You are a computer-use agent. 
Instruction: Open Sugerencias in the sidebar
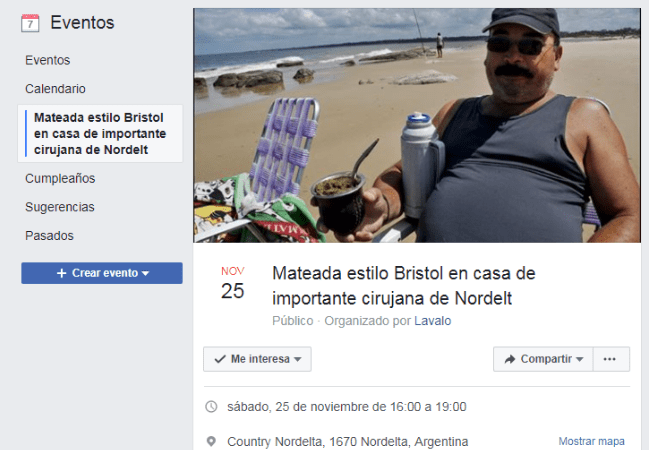[60, 207]
